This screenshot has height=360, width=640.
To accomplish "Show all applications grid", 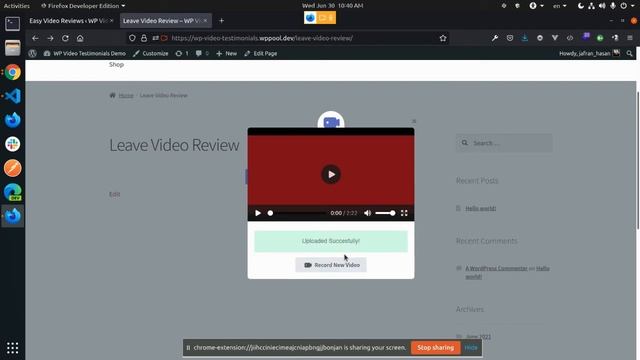I will 13,348.
